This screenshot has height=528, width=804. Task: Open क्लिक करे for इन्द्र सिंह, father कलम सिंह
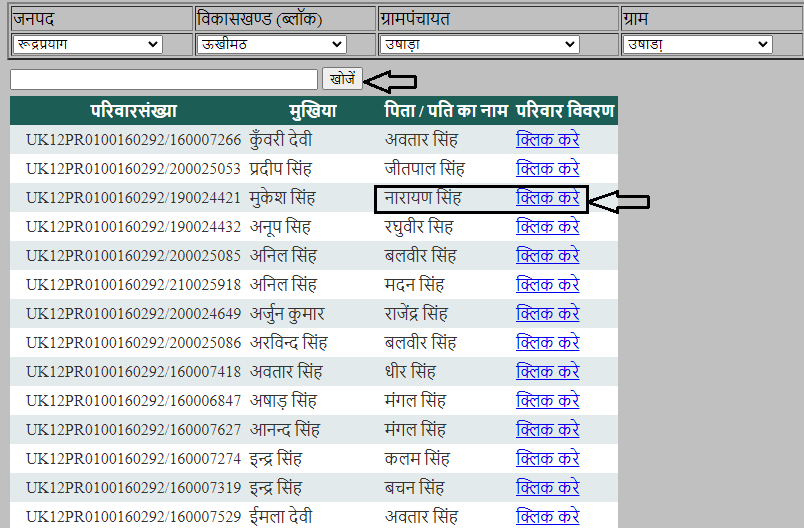(547, 459)
